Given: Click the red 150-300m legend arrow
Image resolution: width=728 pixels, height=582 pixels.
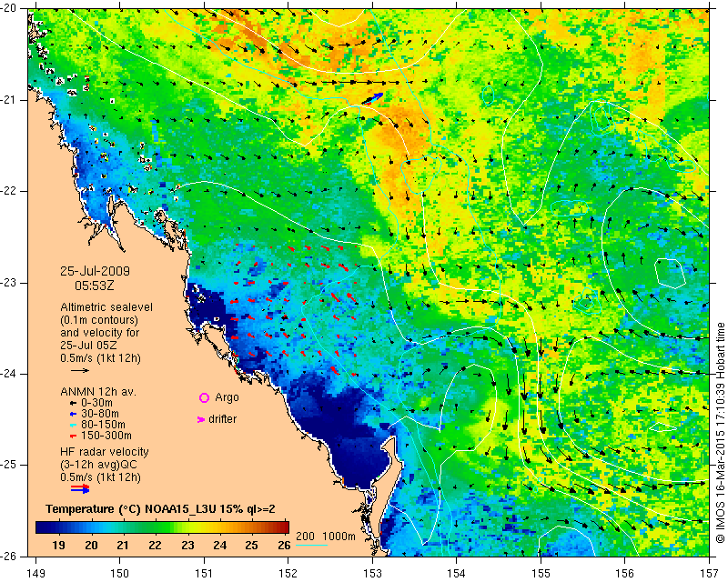Looking at the screenshot, I should tap(73, 436).
